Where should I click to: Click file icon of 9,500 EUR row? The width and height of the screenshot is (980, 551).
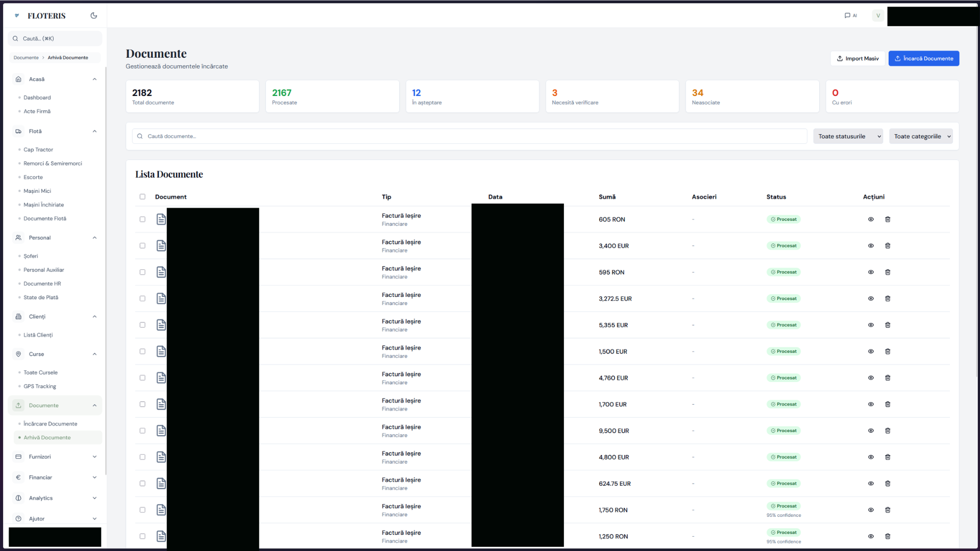(x=161, y=431)
